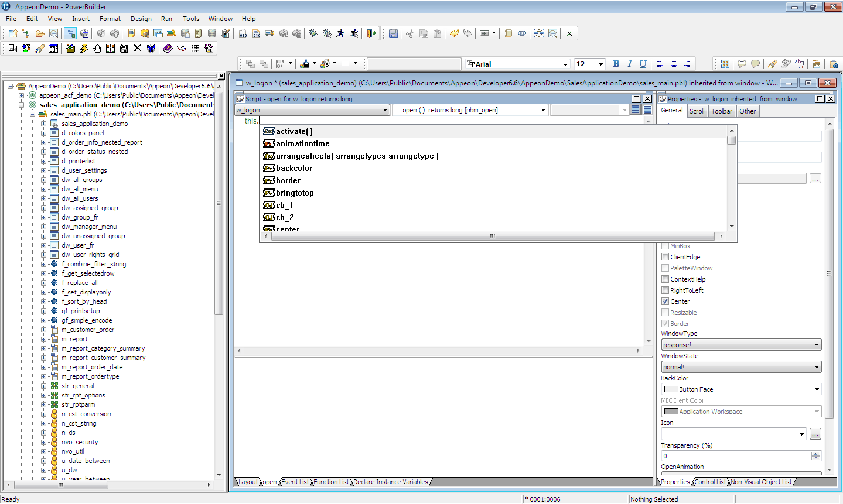Click the Exit door icon
843x504 pixels.
click(x=370, y=33)
